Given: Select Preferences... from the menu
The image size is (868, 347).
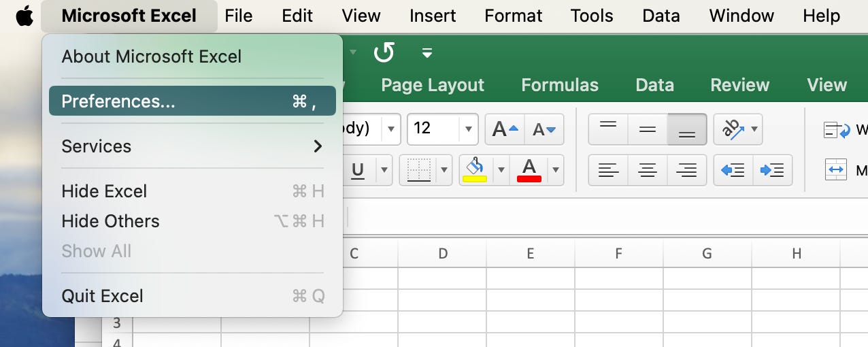Looking at the screenshot, I should click(x=193, y=101).
